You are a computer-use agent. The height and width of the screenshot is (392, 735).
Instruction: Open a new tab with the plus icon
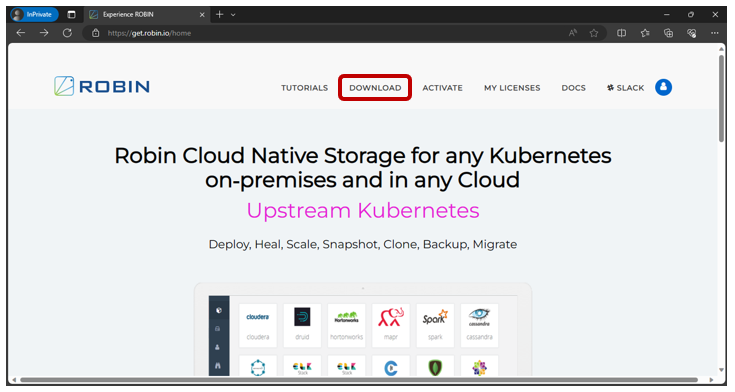point(219,15)
